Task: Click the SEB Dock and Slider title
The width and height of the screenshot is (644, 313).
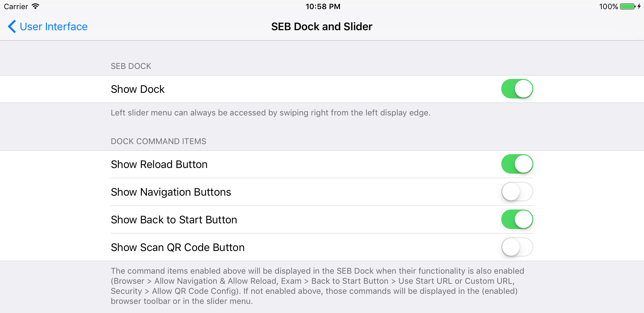Action: coord(322,26)
